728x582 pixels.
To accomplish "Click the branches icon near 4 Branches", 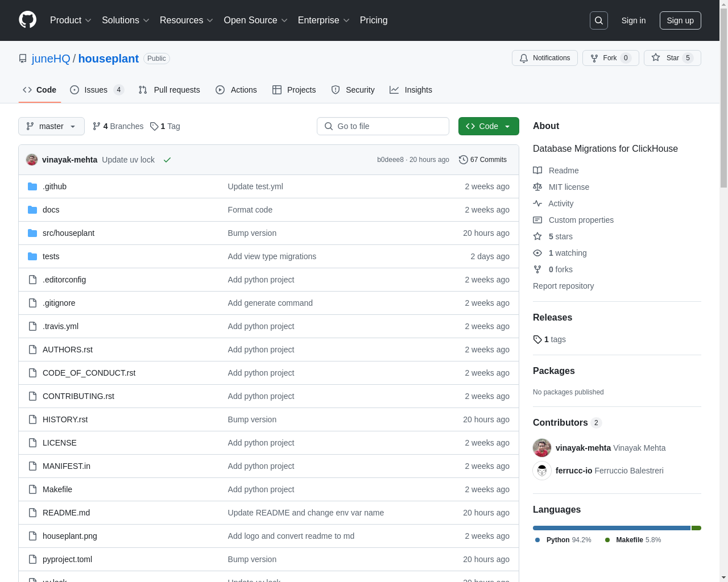I will click(x=97, y=126).
